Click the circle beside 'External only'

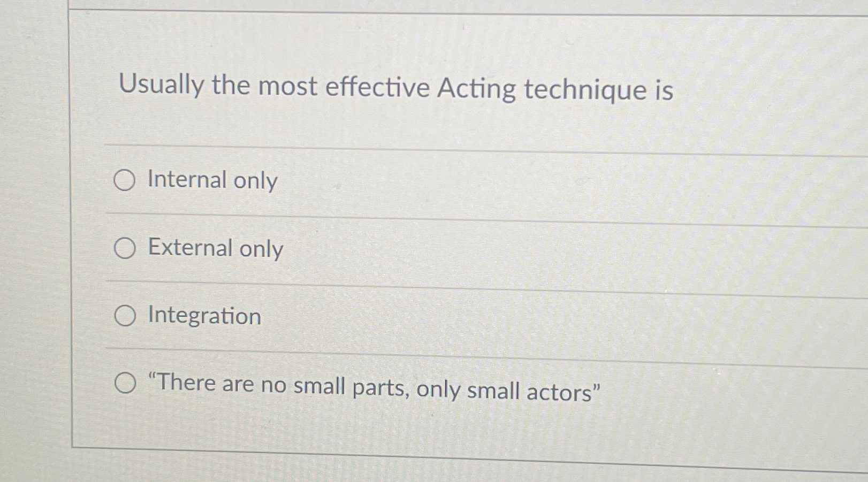tap(125, 248)
